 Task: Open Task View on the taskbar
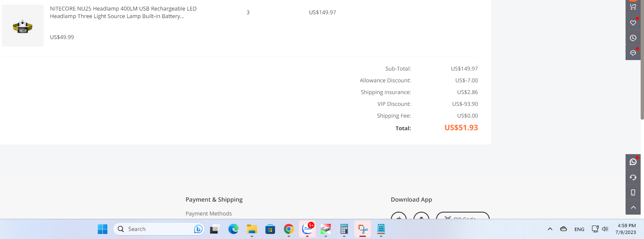click(x=215, y=229)
